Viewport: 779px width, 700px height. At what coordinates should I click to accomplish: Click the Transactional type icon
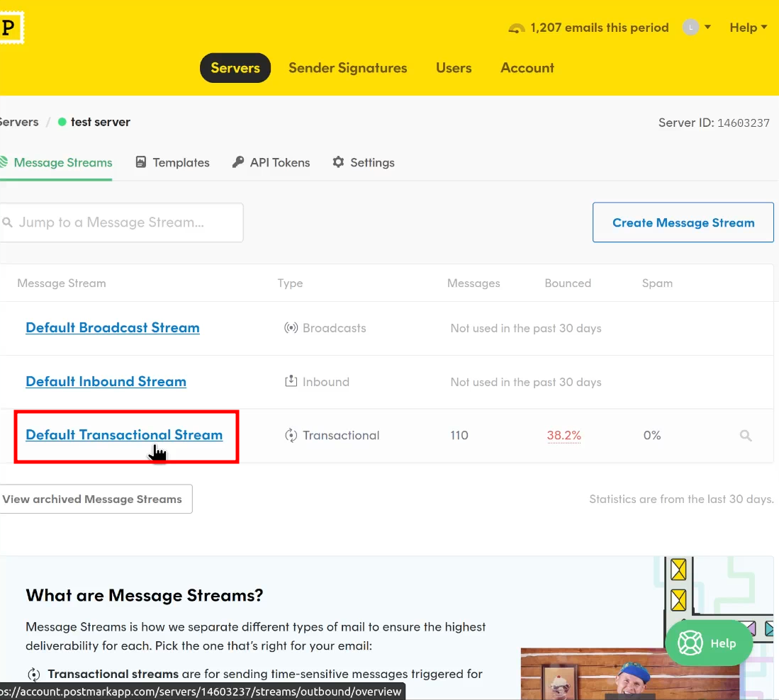point(291,436)
